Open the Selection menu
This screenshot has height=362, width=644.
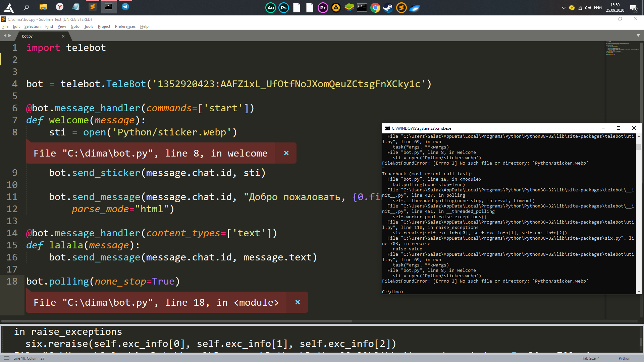(32, 26)
